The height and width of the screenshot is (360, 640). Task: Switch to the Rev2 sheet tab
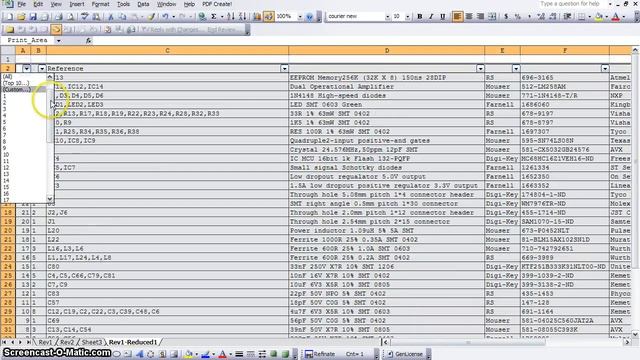click(x=67, y=342)
